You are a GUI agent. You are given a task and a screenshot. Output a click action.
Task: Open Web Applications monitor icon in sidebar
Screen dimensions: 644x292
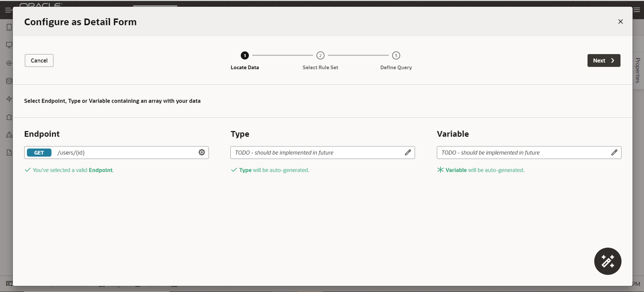pyautogui.click(x=9, y=45)
